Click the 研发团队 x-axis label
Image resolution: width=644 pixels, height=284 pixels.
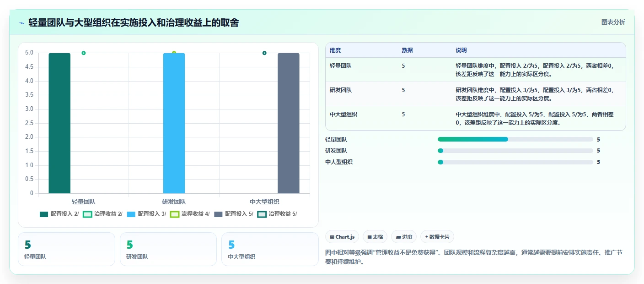(x=174, y=202)
